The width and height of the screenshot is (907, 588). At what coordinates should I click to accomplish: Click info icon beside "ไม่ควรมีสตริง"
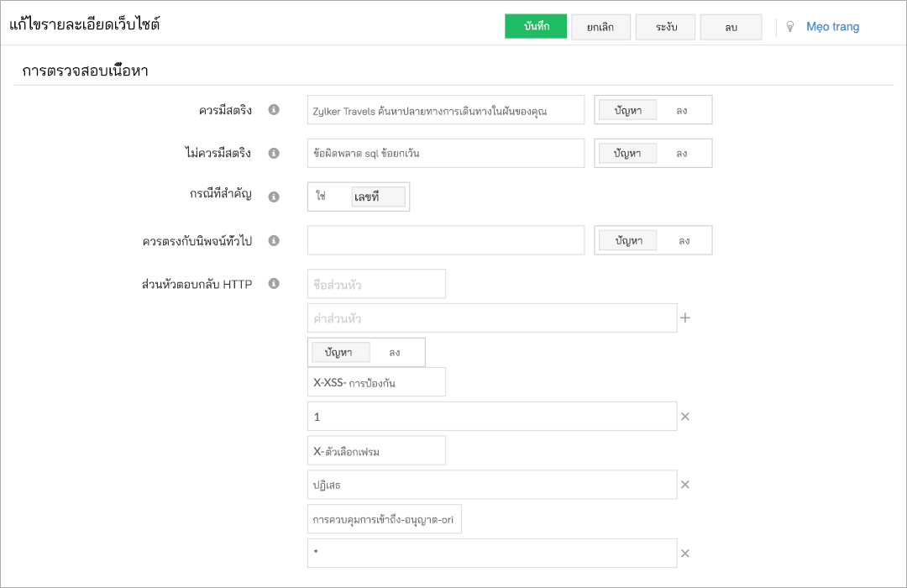pyautogui.click(x=273, y=153)
